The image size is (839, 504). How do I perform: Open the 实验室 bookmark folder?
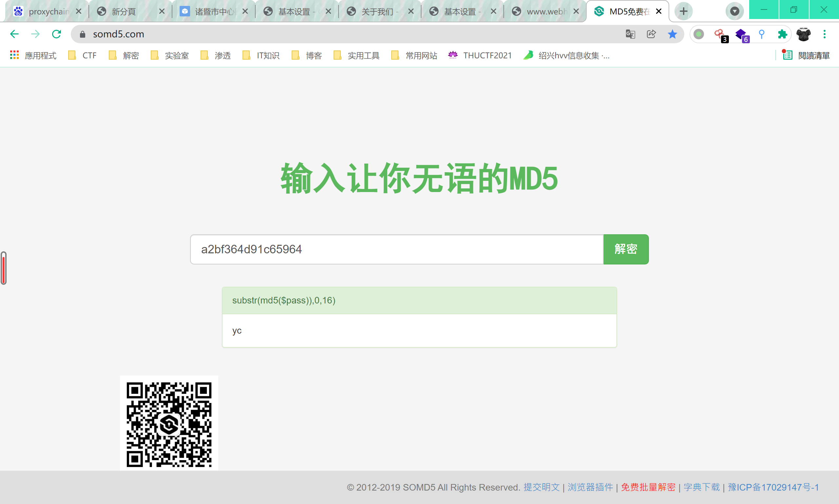[169, 55]
